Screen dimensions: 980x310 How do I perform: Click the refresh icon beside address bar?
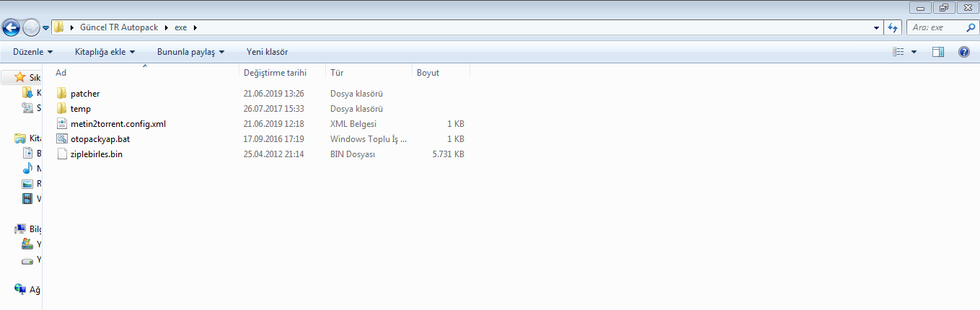[893, 27]
